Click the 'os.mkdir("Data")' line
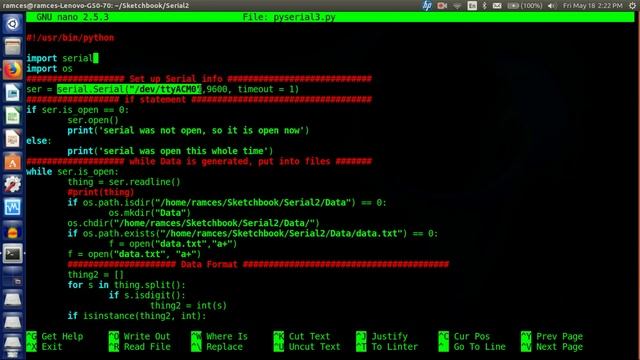Screen dimensions: 640x360 coord(149,213)
